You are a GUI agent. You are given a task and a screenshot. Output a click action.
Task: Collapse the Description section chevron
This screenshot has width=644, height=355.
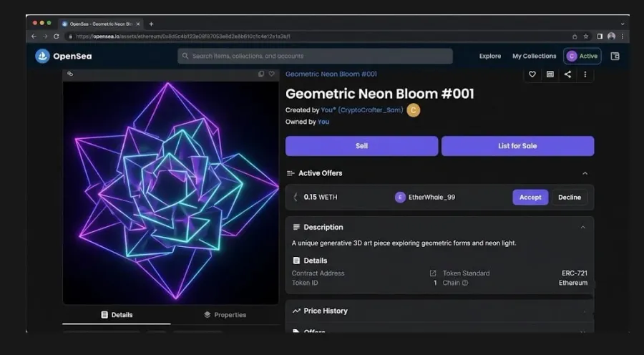click(x=582, y=227)
